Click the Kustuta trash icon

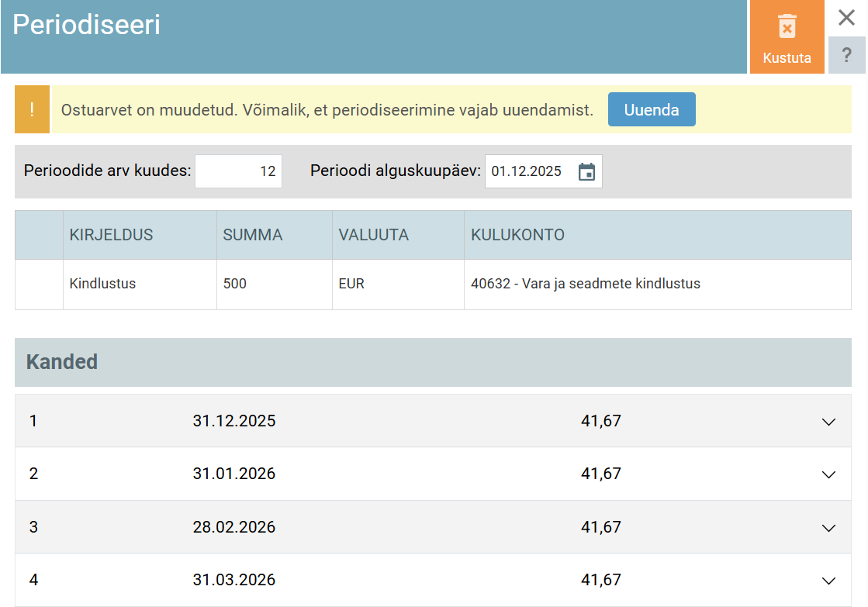click(x=787, y=28)
